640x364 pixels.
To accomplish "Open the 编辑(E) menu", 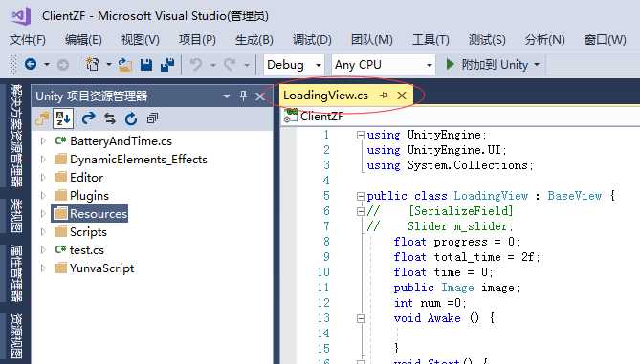I will [x=83, y=40].
